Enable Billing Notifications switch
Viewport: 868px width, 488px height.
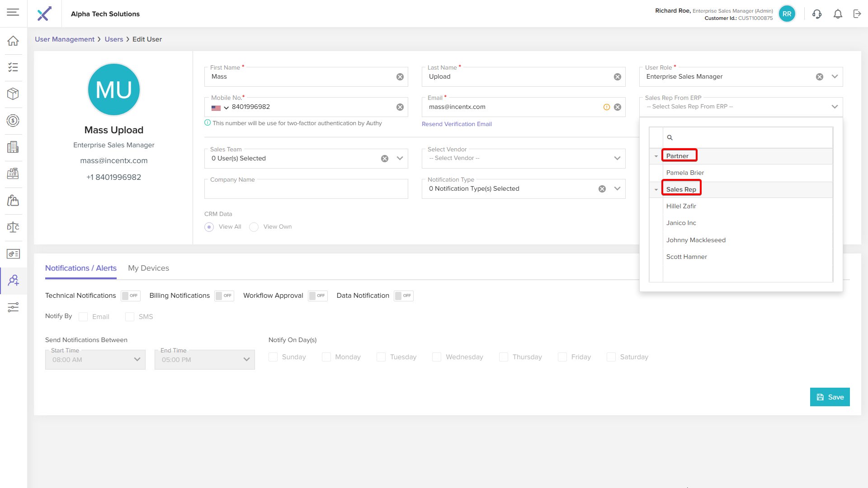(224, 296)
